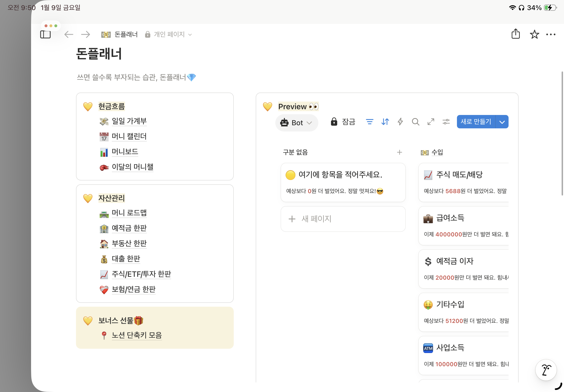
Task: Click the yellow heart beside 보너스 선물
Action: (88, 321)
